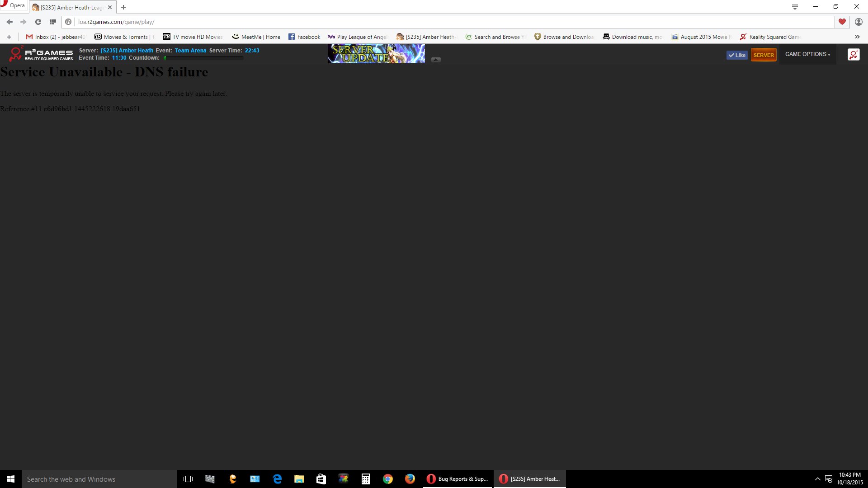Click the R2Games logo in header

click(x=41, y=54)
